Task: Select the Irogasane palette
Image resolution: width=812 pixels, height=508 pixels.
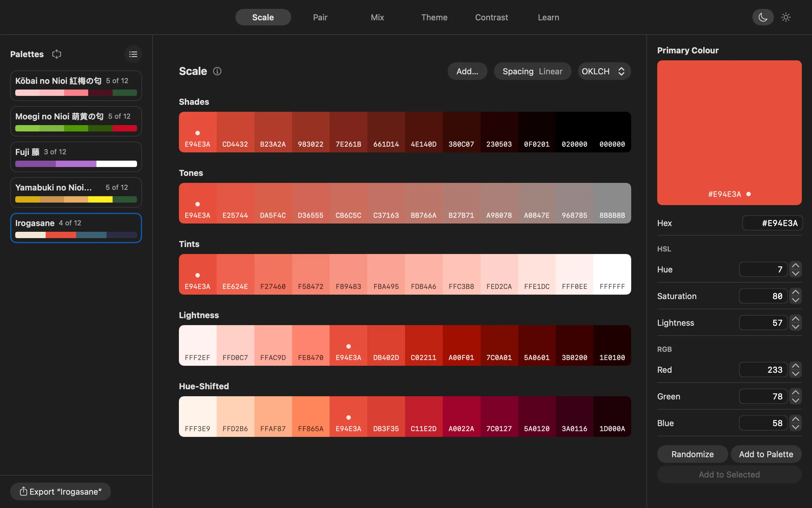Action: point(76,228)
